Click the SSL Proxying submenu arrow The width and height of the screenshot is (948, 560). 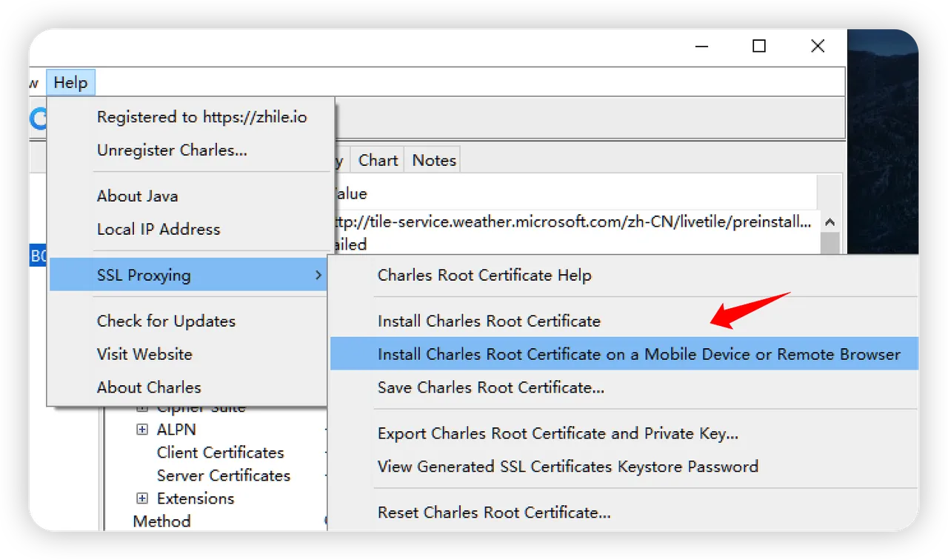tap(318, 276)
